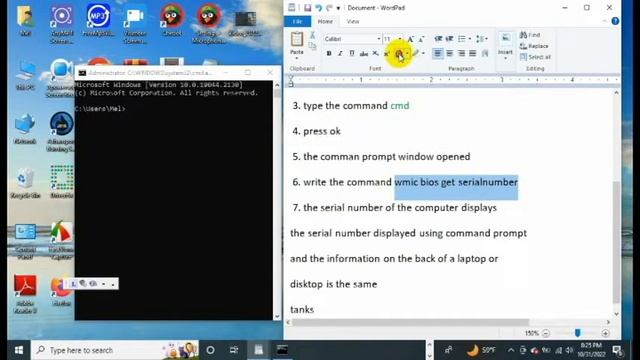Click the Decrease indent icon

(x=438, y=39)
